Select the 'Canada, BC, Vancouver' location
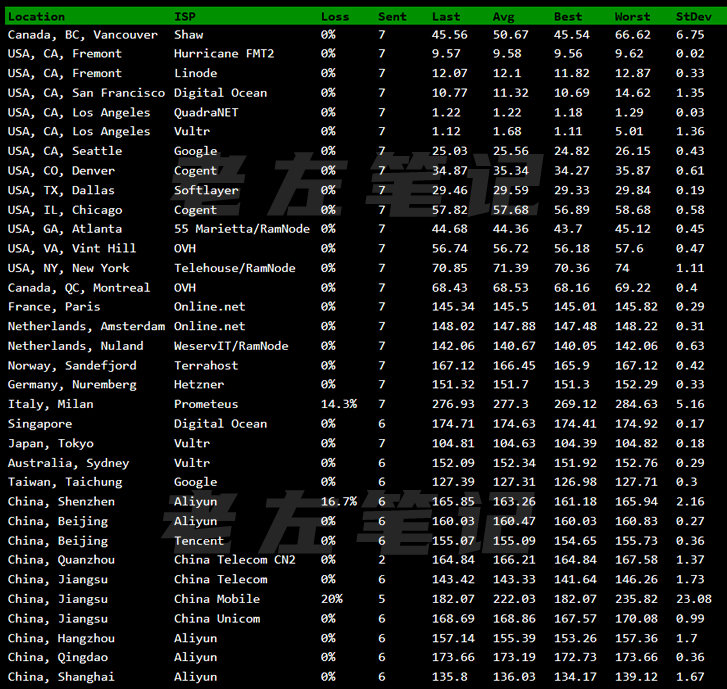This screenshot has width=727, height=689. click(83, 35)
